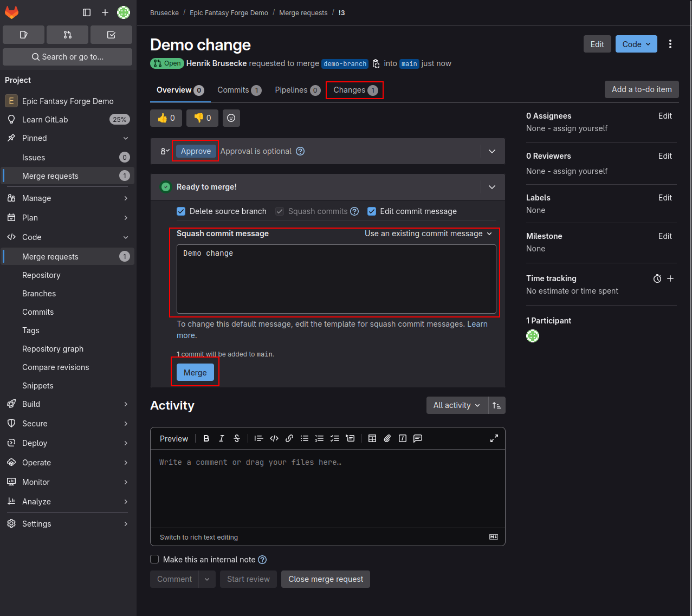Image resolution: width=692 pixels, height=616 pixels.
Task: Expand the Build sidebar menu
Action: [x=68, y=404]
